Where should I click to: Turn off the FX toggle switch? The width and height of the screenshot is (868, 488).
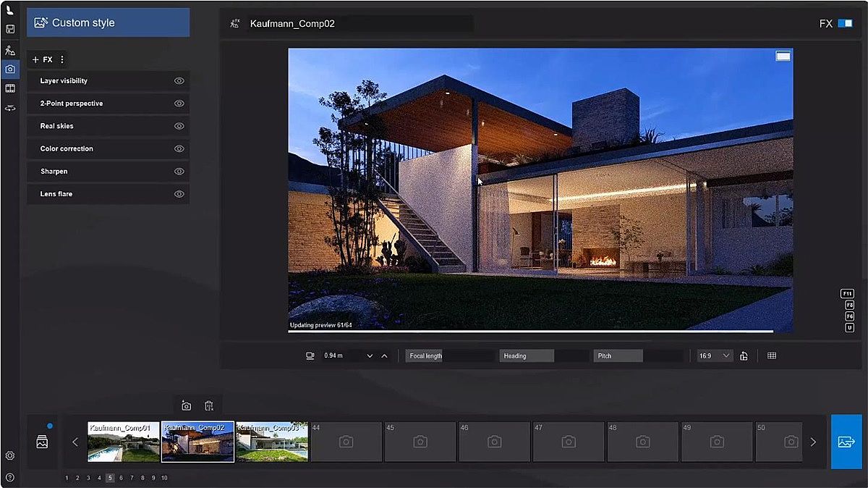pyautogui.click(x=844, y=24)
